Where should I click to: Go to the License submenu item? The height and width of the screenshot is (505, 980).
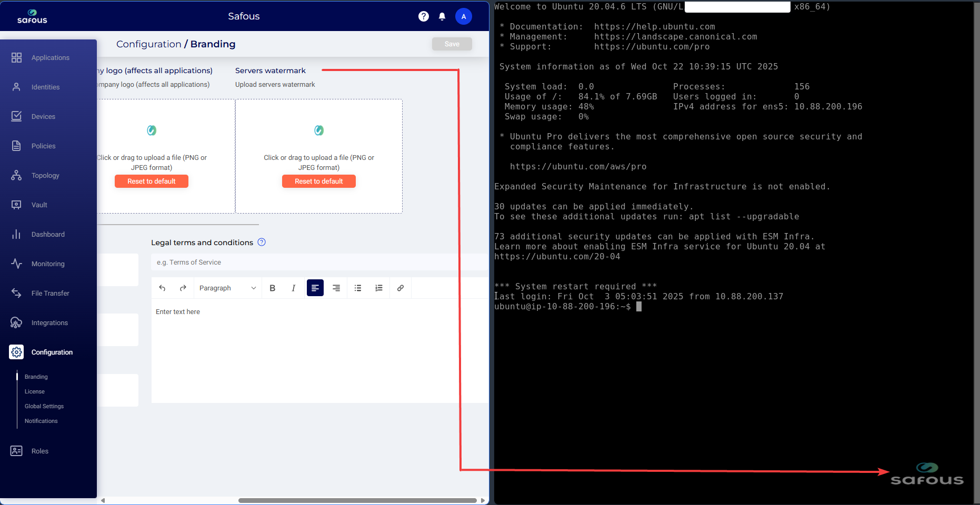pyautogui.click(x=35, y=391)
